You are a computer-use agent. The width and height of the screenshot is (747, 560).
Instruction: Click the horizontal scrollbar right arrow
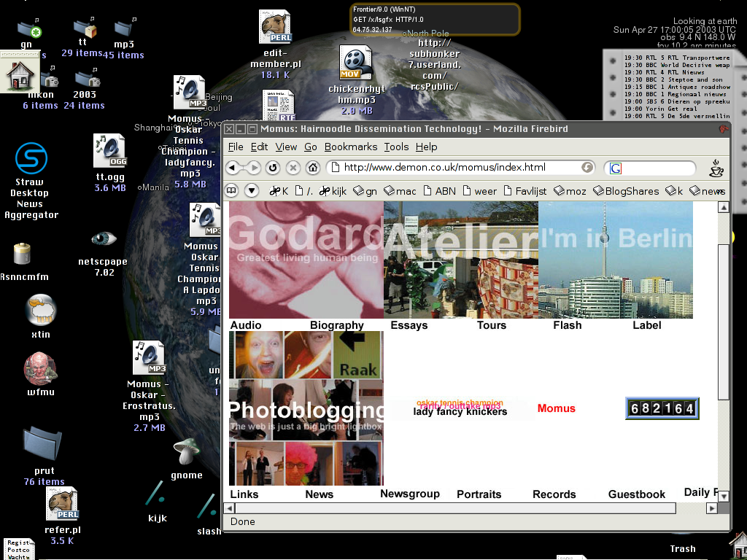point(713,507)
